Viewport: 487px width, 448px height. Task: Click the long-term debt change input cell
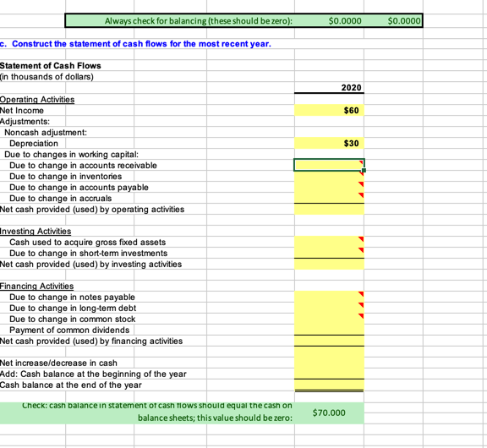(329, 308)
